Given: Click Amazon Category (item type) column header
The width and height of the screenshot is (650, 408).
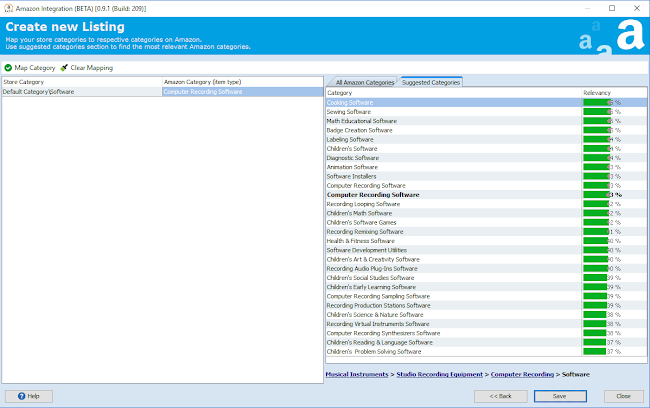Looking at the screenshot, I should 243,82.
